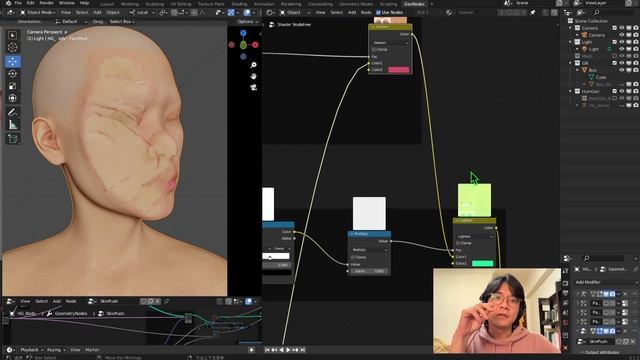This screenshot has width=640, height=360.
Task: Toggle Light collection exclude checkbox
Action: click(x=615, y=42)
